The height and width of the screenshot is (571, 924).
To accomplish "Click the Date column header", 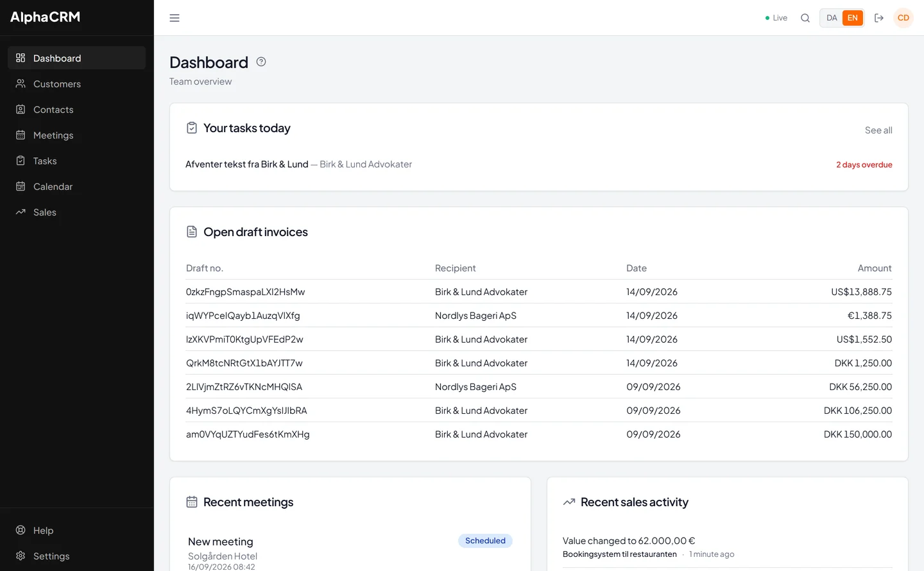I will (x=637, y=268).
